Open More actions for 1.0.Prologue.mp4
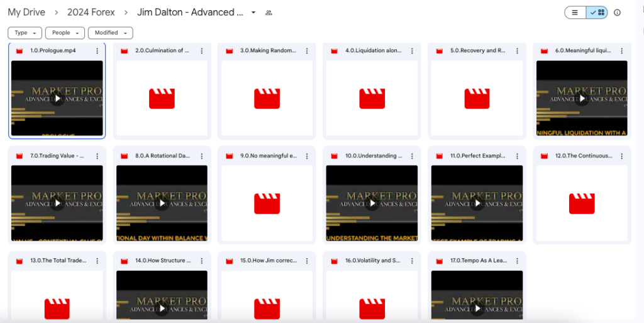644x323 pixels. point(97,51)
